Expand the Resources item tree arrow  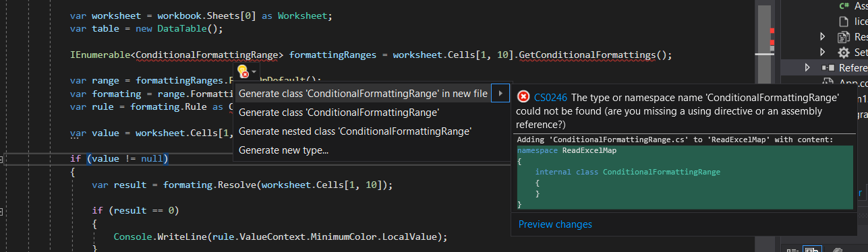823,36
